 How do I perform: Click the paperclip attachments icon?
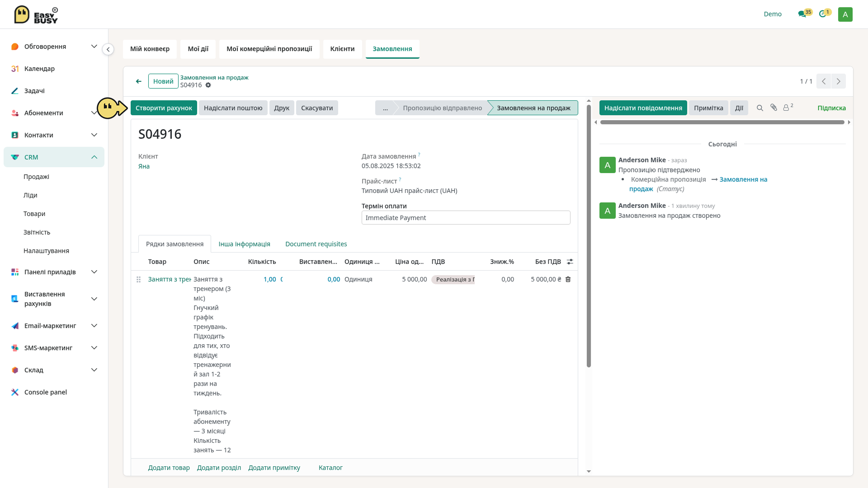tap(774, 108)
